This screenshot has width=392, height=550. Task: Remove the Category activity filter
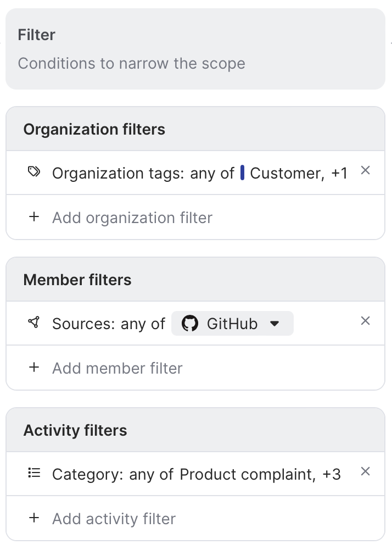point(365,471)
